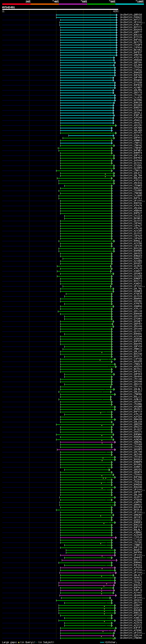Viewport: 146px width, 644px height.
Task: Select the UniRef100_Q9FYL0 label
Action: click(x=131, y=156)
